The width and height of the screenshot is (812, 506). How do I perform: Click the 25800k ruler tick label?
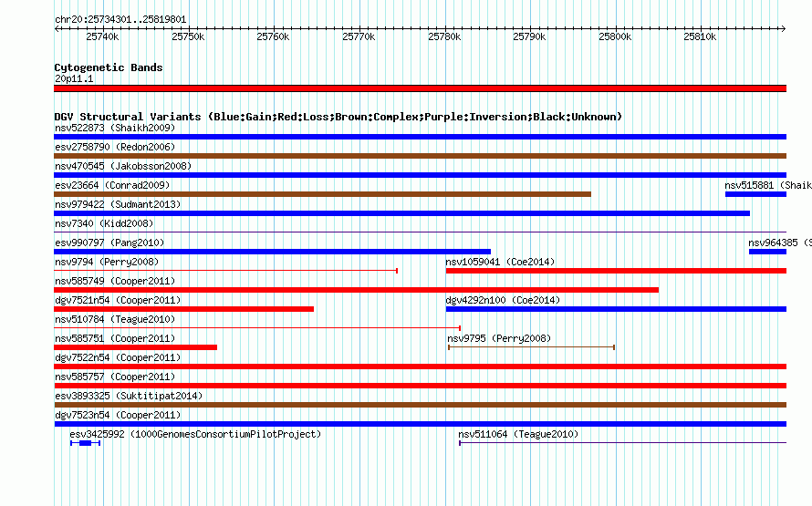[615, 37]
